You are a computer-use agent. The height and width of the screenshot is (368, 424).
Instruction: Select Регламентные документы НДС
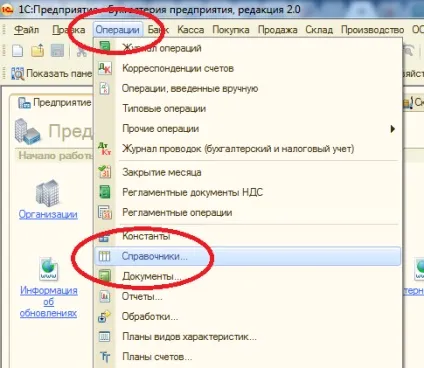coord(248,192)
